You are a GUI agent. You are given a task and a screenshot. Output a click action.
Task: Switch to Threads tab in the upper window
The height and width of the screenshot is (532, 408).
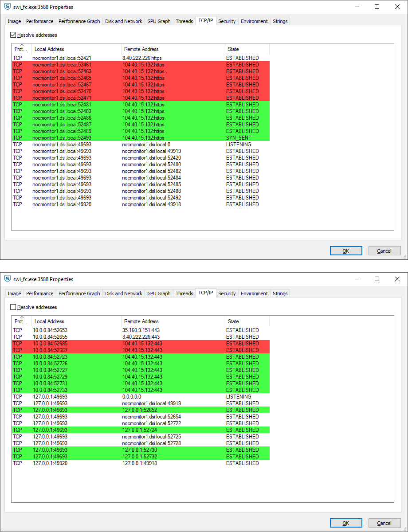[x=184, y=21]
